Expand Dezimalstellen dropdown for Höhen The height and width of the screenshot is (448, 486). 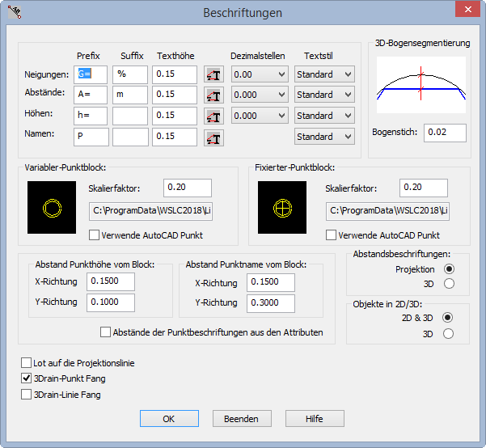260,116
